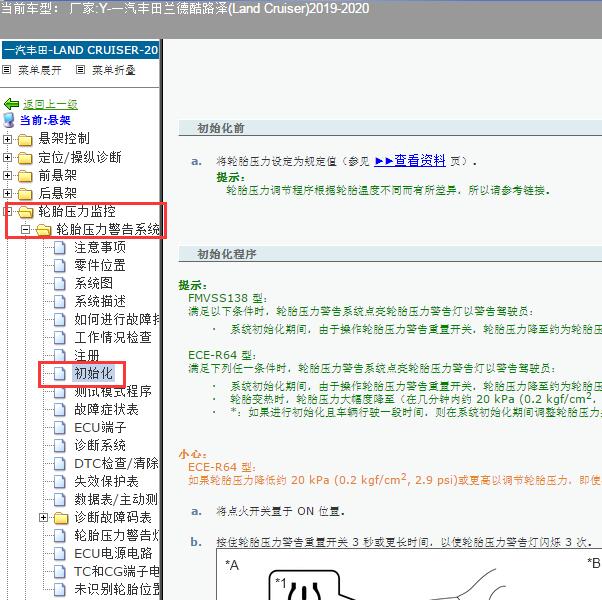Open the 如何进行故障排除 tree item
The image size is (602, 600).
click(x=117, y=319)
